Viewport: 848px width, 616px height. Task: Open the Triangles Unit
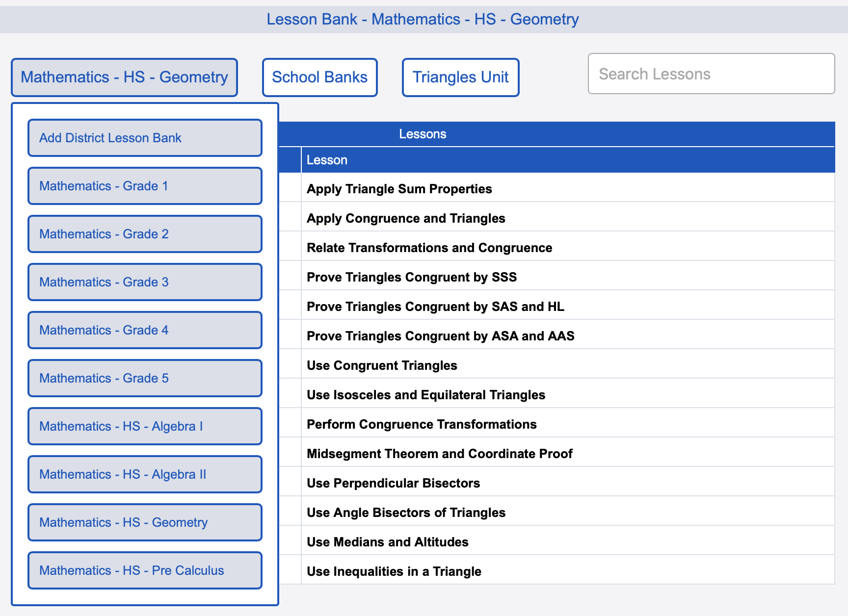tap(460, 77)
